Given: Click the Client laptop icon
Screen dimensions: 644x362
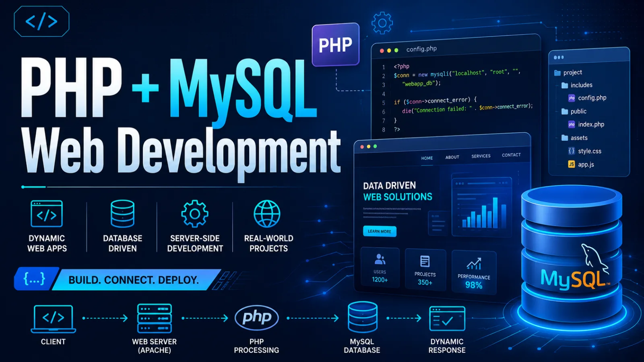Looking at the screenshot, I should [53, 319].
